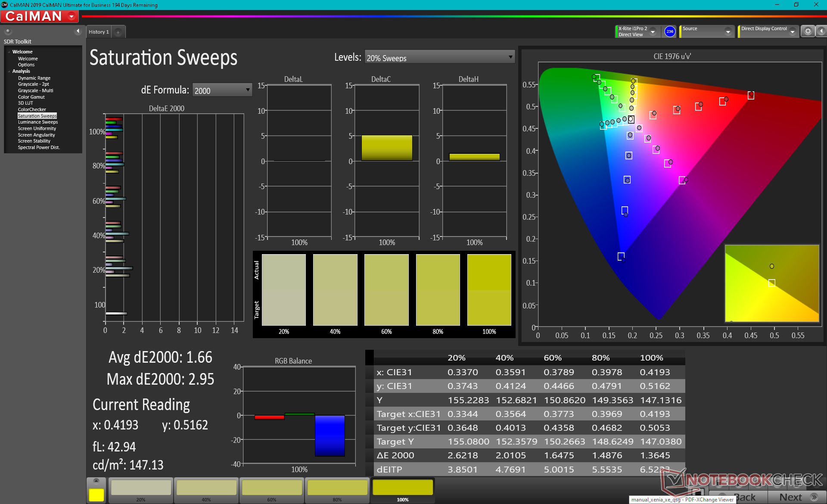Open the dE Formula 2000 dropdown
Viewport: 827px width, 504px height.
pyautogui.click(x=222, y=90)
